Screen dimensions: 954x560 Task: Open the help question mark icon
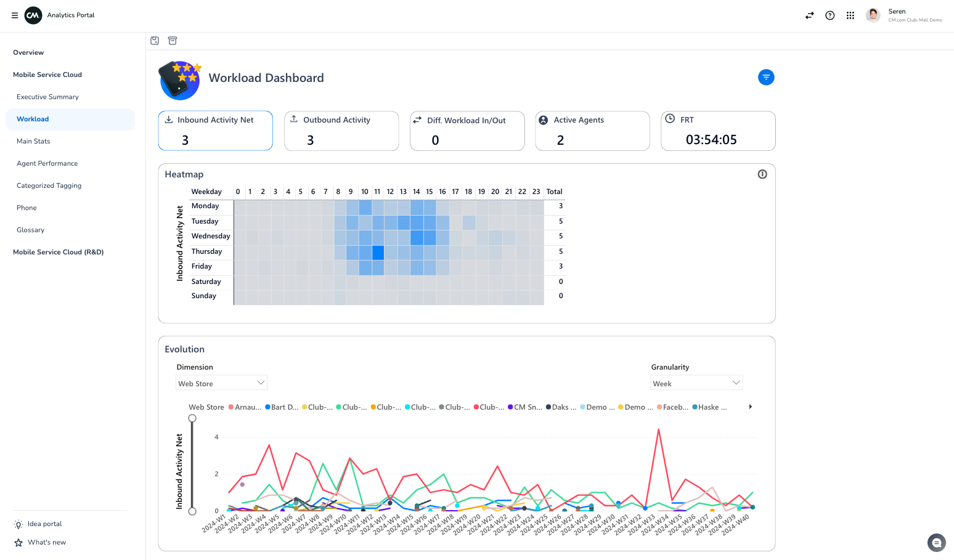(x=830, y=15)
